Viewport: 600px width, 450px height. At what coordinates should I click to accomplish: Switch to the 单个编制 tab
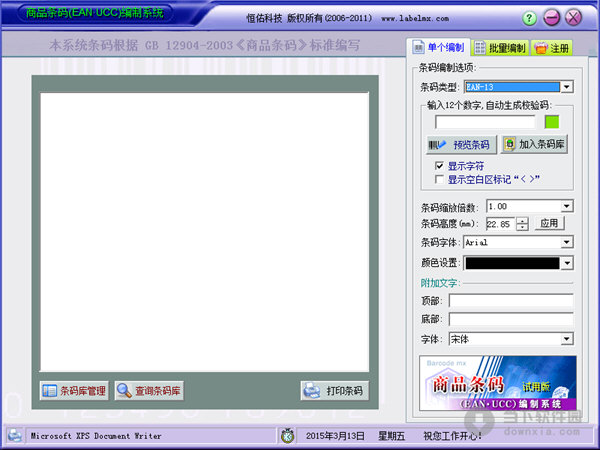439,48
